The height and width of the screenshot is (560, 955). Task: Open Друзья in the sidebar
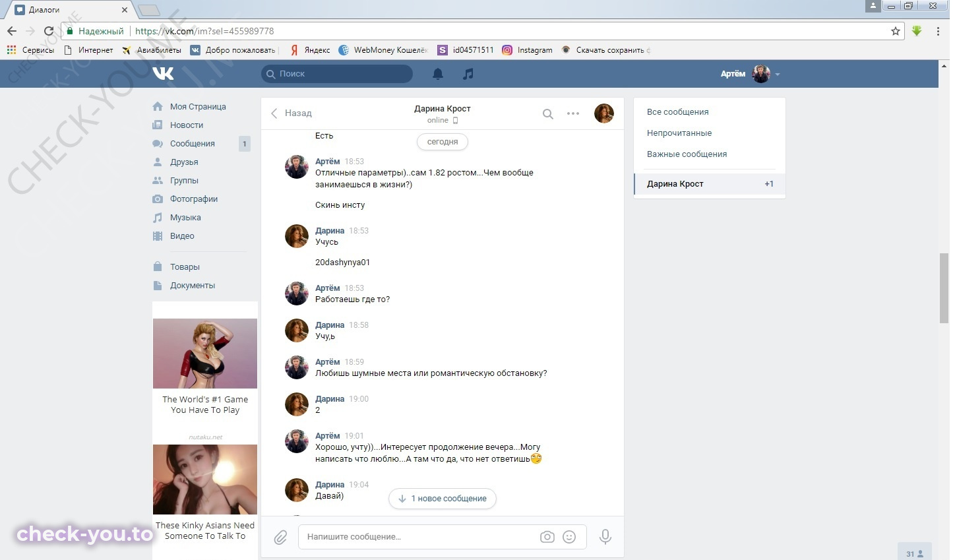(184, 162)
